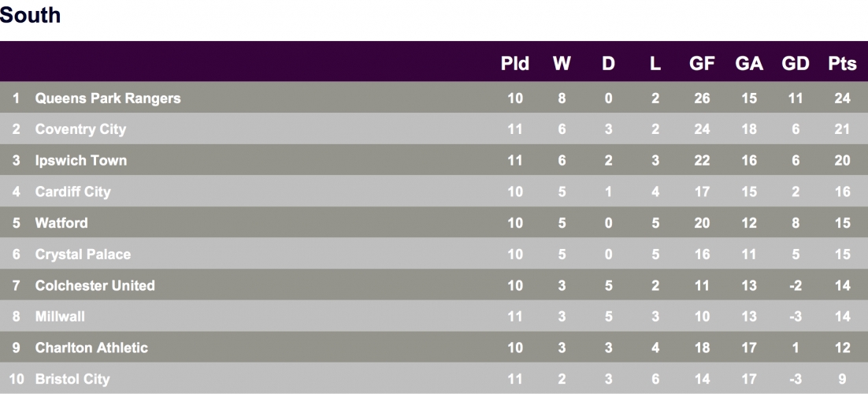Select Bristol City at table bottom
868x394 pixels.
72,379
